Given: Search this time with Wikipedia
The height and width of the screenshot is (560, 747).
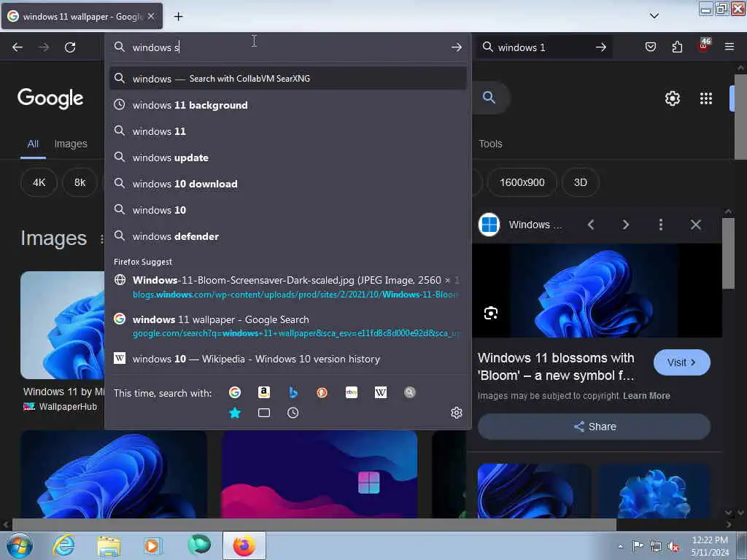Looking at the screenshot, I should click(x=381, y=392).
